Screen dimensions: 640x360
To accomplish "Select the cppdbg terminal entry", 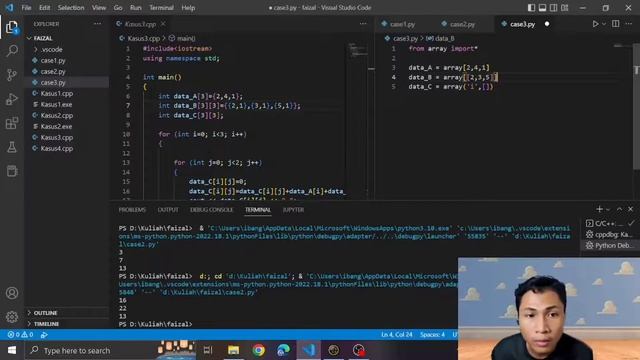I will (610, 234).
